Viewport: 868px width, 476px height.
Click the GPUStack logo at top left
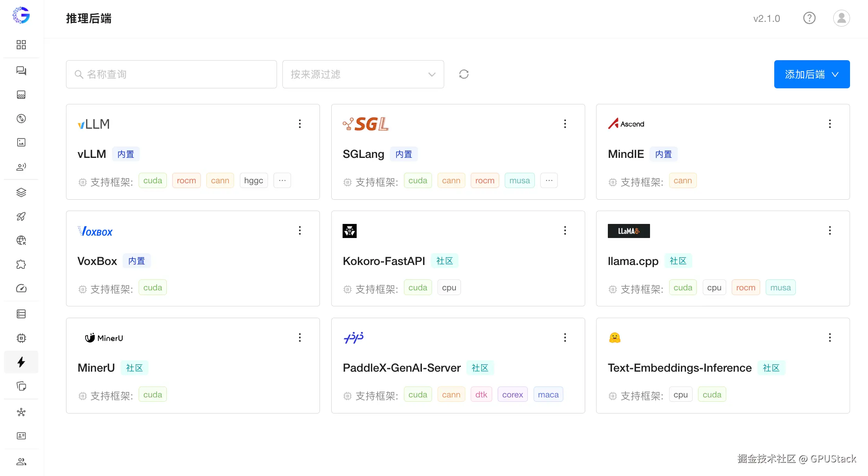click(x=21, y=16)
